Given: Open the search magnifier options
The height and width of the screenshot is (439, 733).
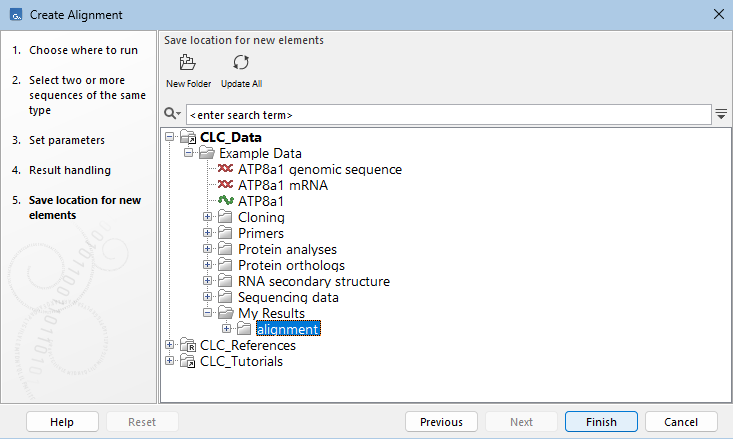Looking at the screenshot, I should pos(172,115).
